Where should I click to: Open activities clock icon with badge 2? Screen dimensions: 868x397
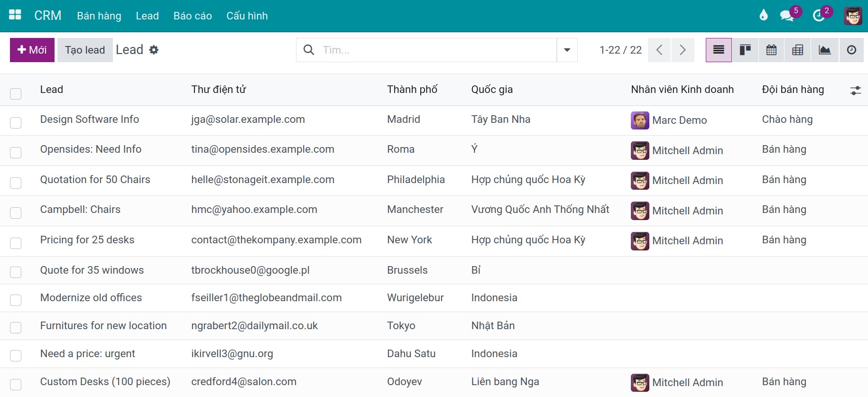coord(819,16)
